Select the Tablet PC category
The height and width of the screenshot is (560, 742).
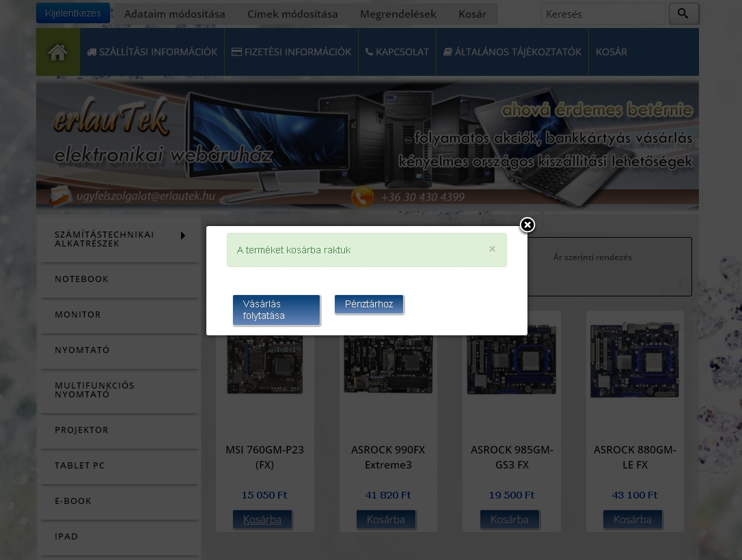120,465
